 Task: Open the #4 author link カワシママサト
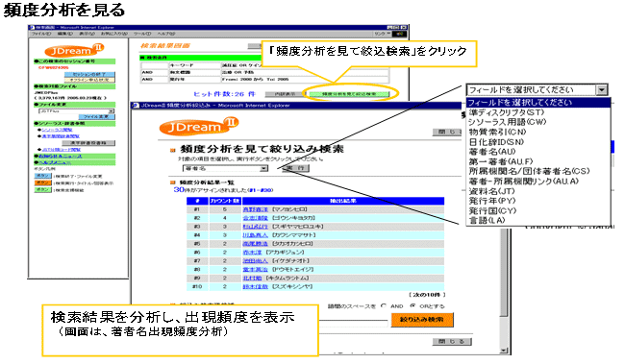tap(255, 235)
